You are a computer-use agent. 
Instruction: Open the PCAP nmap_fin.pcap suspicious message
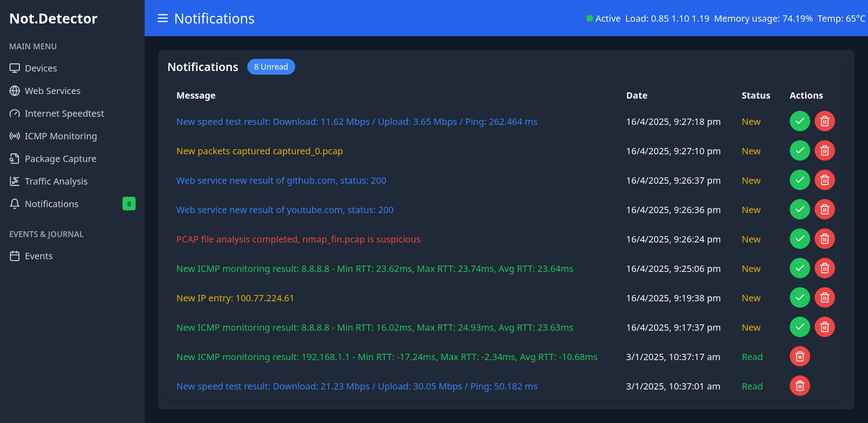click(x=298, y=239)
